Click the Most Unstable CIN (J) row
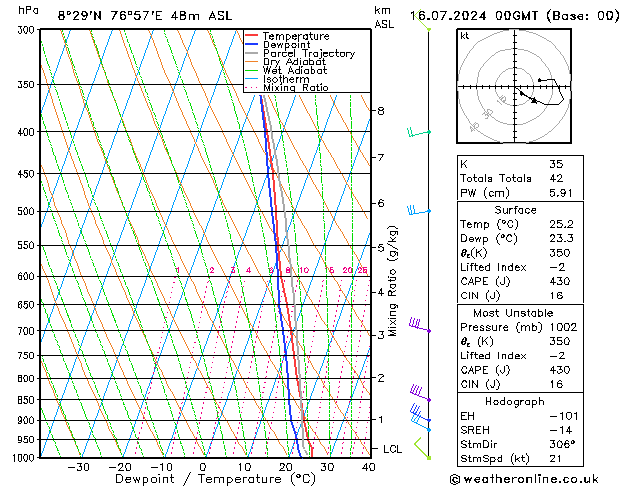The height and width of the screenshot is (486, 629). 520,384
